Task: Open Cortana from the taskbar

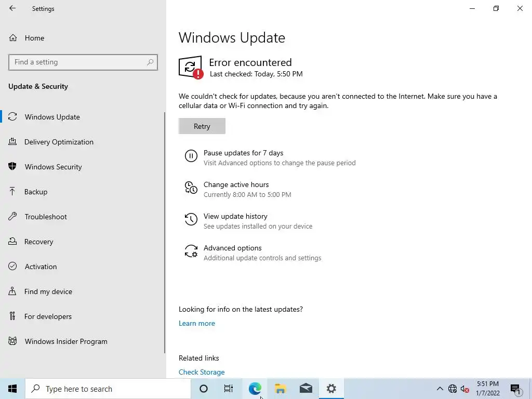Action: pyautogui.click(x=204, y=389)
